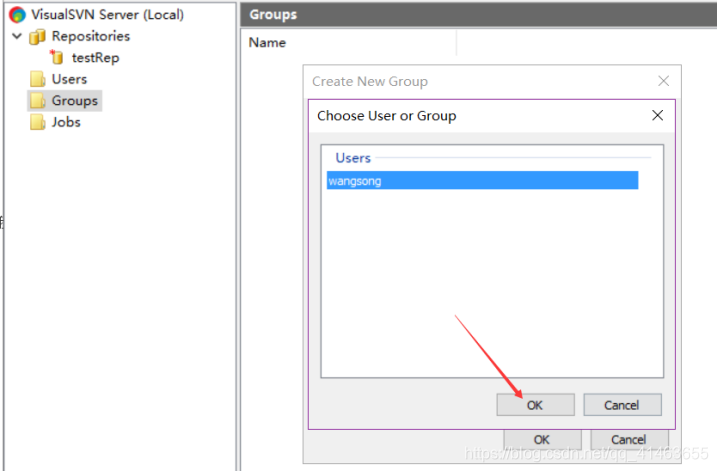The height and width of the screenshot is (472, 718).
Task: Select user wangsong in the list
Action: tap(482, 180)
